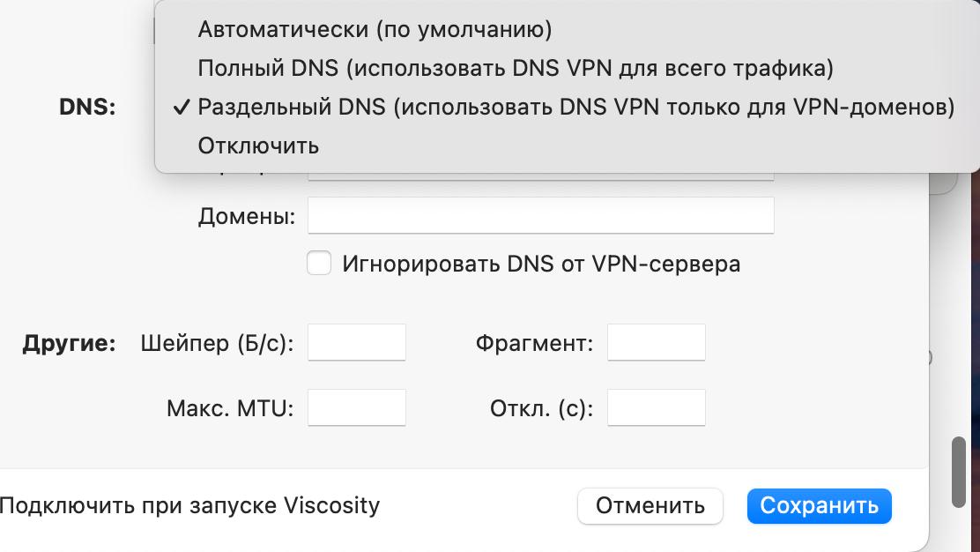This screenshot has width=980, height=552.
Task: Click the Фрагмент input box
Action: pyautogui.click(x=655, y=342)
